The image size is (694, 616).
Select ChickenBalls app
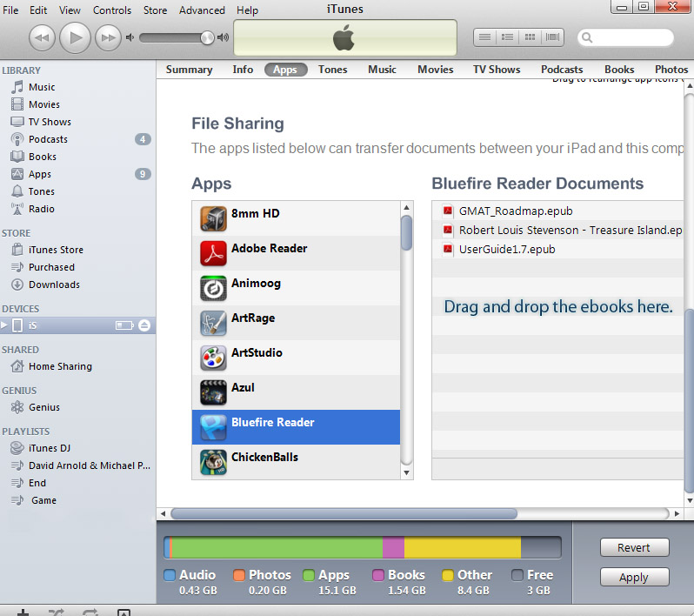pos(296,462)
